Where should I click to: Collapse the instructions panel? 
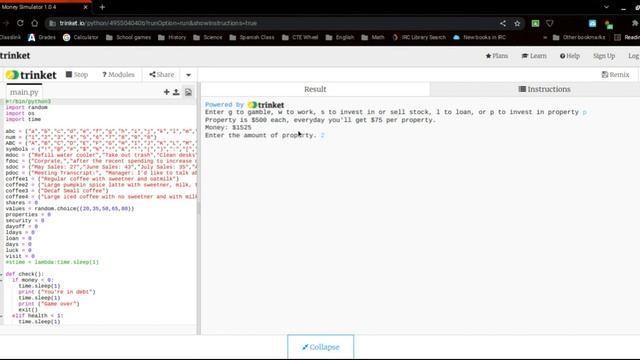(320, 347)
